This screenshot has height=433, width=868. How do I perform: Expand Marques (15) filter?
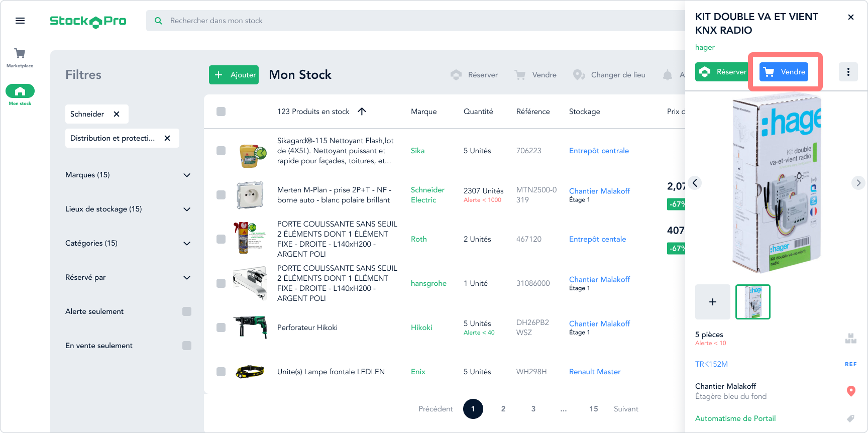(x=129, y=175)
